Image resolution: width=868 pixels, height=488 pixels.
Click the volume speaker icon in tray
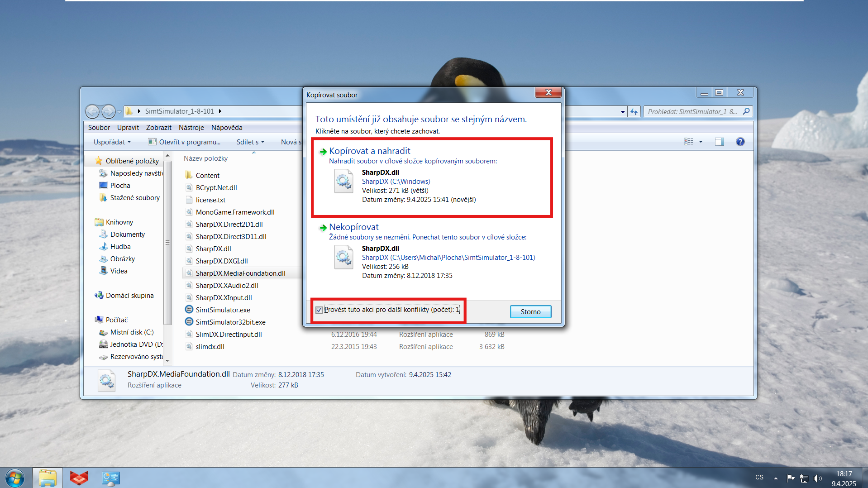click(x=817, y=478)
